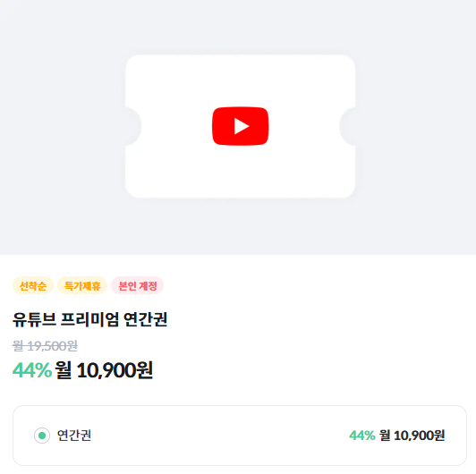
Task: Click the ticket card area below the YouTube logo
Action: (x=240, y=172)
